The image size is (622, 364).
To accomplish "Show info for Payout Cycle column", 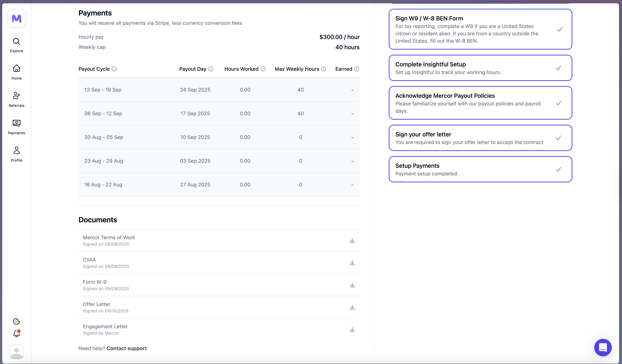I will 114,69.
